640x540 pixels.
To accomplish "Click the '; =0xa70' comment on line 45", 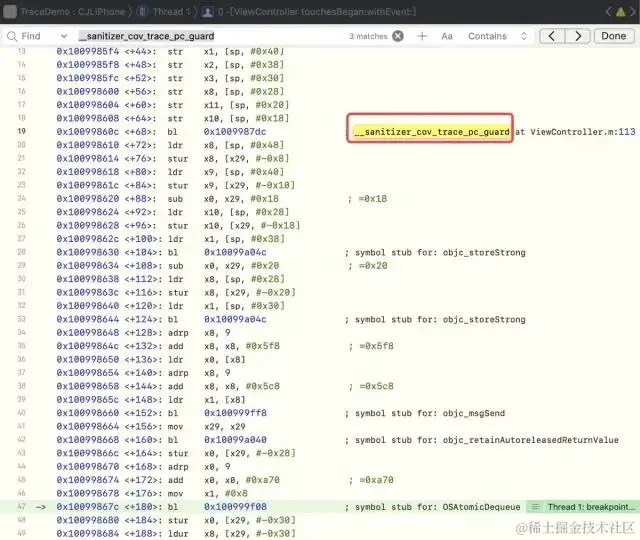I will pyautogui.click(x=371, y=480).
